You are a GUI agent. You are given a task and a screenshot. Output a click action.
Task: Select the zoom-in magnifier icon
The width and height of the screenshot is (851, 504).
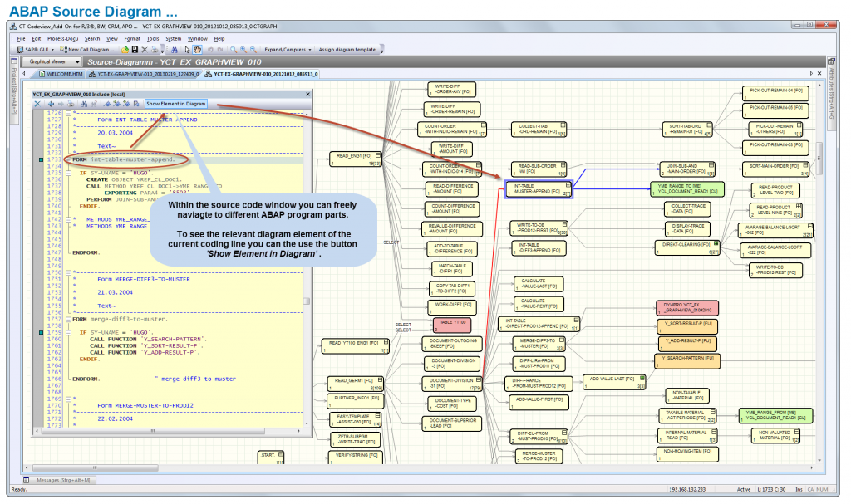click(243, 50)
